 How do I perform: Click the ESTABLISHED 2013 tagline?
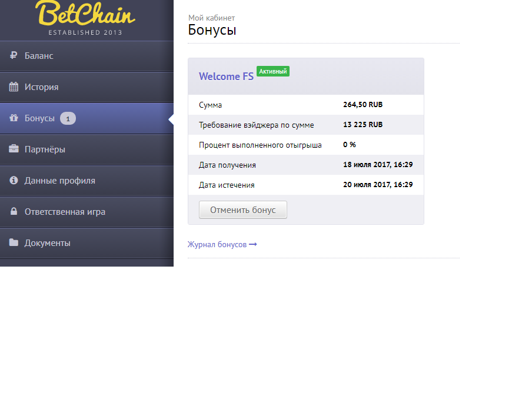85,32
